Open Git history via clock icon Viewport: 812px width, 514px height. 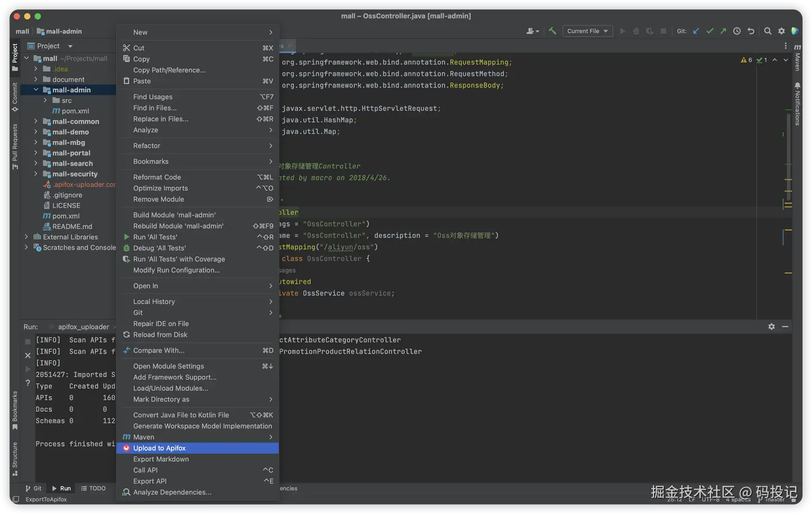coord(737,31)
